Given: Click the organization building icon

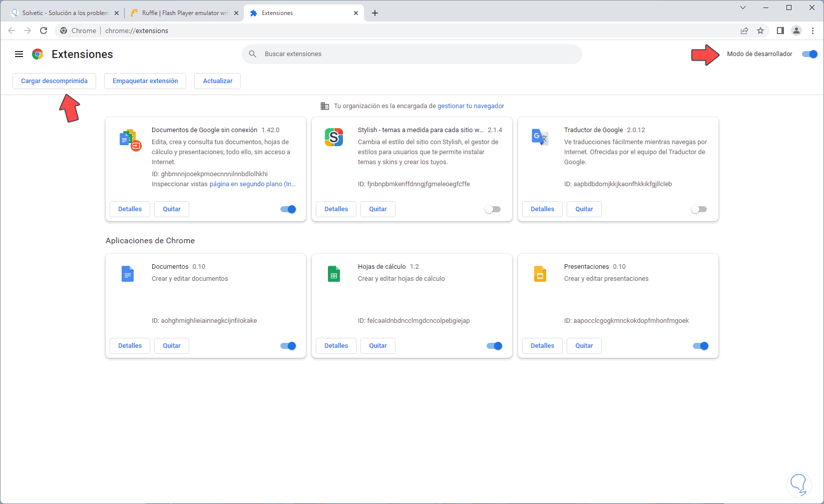Looking at the screenshot, I should point(325,106).
